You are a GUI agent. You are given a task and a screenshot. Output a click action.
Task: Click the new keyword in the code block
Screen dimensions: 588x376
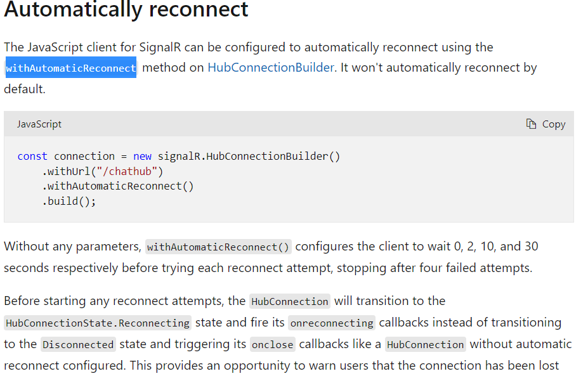click(x=142, y=156)
